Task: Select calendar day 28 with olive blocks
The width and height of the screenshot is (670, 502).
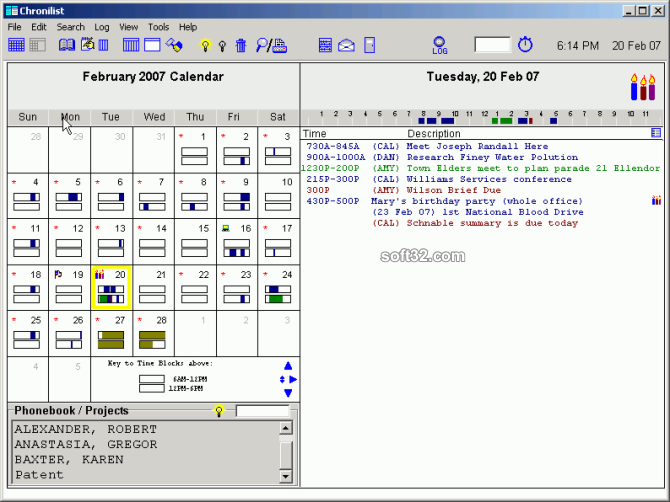Action: point(153,333)
